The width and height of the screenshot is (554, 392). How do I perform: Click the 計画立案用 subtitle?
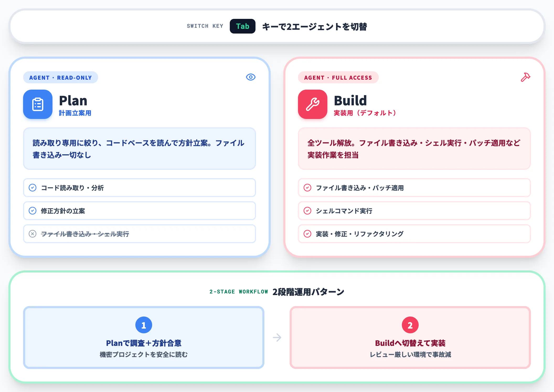75,113
